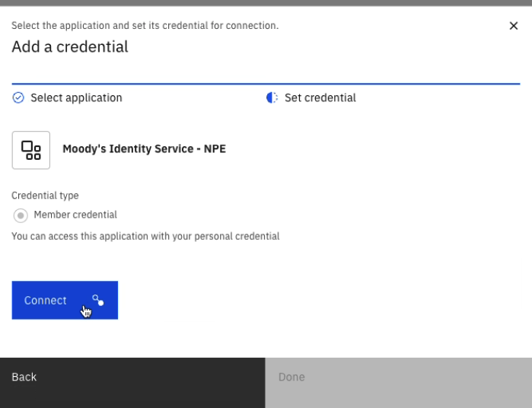Image resolution: width=532 pixels, height=408 pixels.
Task: Click the Connect button
Action: point(65,300)
